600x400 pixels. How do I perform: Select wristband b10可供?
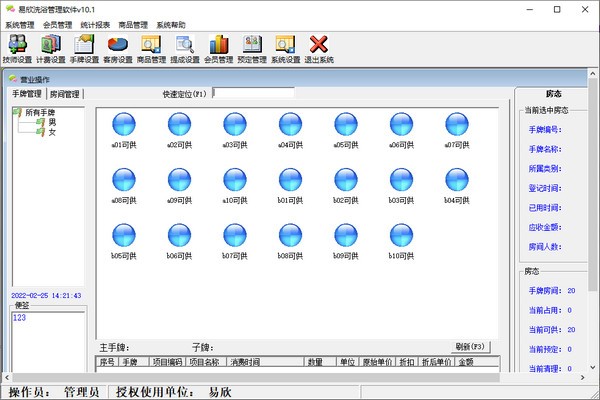tap(401, 241)
